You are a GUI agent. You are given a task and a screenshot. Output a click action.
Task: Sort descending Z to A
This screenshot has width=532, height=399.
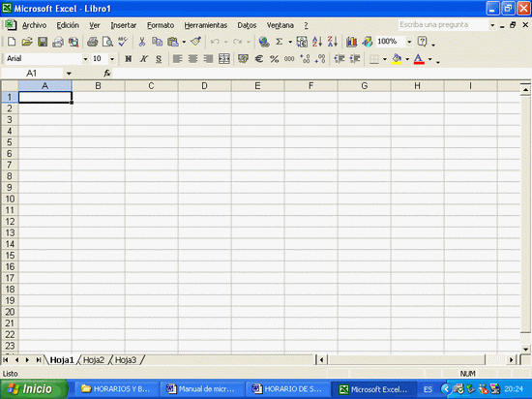click(x=332, y=42)
